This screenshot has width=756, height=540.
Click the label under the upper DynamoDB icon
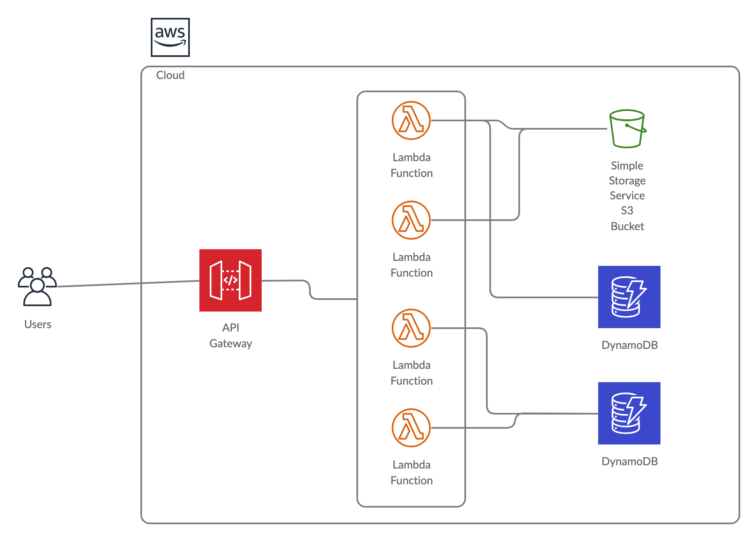pyautogui.click(x=630, y=345)
